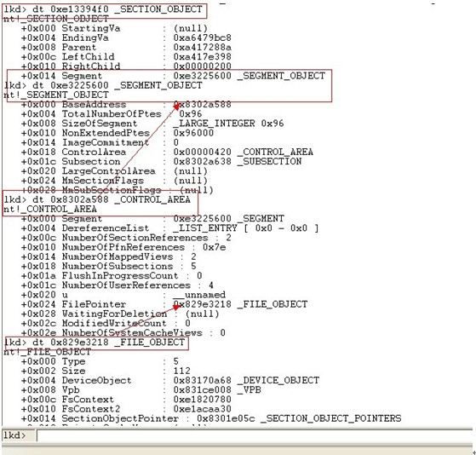The height and width of the screenshot is (455, 476).
Task: Click the LeftChild value 0xa417e398
Action: [202, 57]
